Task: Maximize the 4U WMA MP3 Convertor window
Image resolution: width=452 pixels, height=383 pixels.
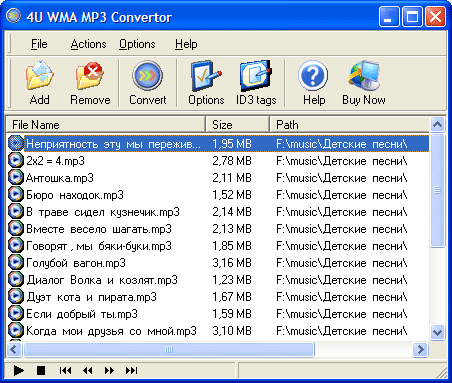Action: click(x=412, y=16)
